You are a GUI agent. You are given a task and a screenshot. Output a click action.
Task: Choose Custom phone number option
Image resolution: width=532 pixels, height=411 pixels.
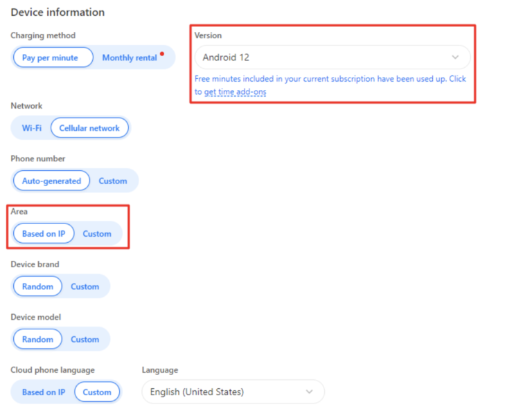pos(112,181)
